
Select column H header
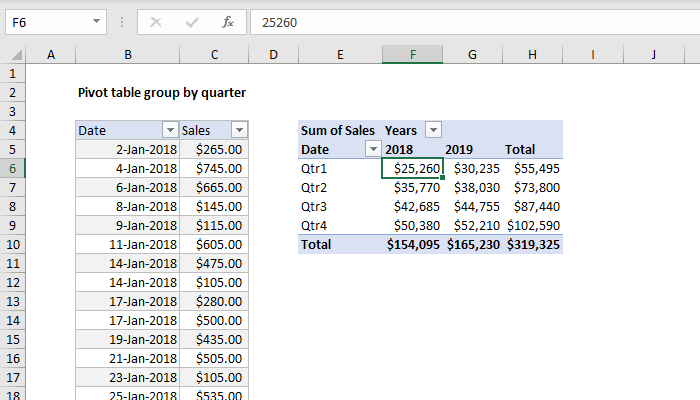pos(532,54)
